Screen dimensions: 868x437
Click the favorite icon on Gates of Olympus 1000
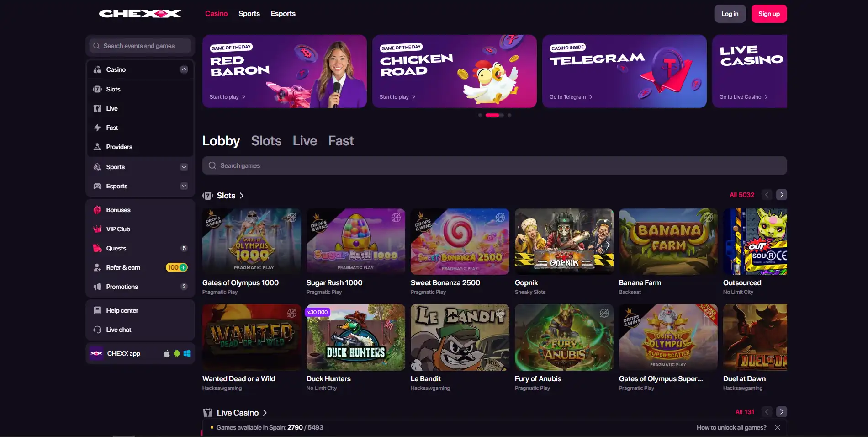coord(291,218)
